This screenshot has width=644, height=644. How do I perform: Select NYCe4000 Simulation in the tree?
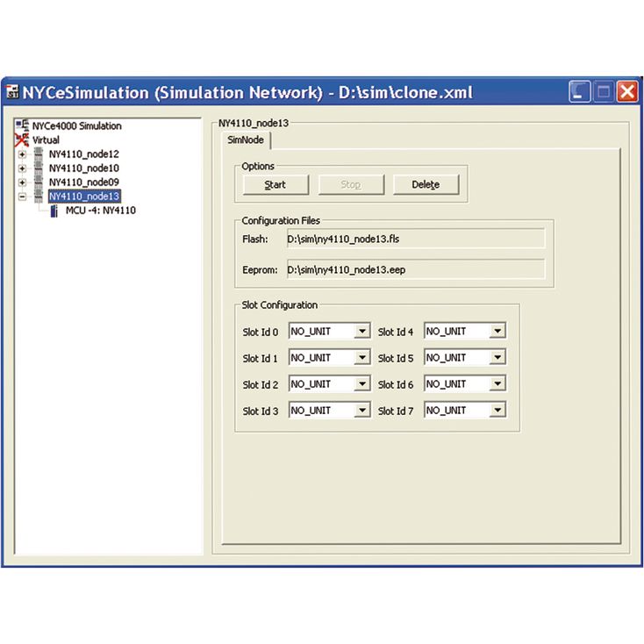[77, 125]
